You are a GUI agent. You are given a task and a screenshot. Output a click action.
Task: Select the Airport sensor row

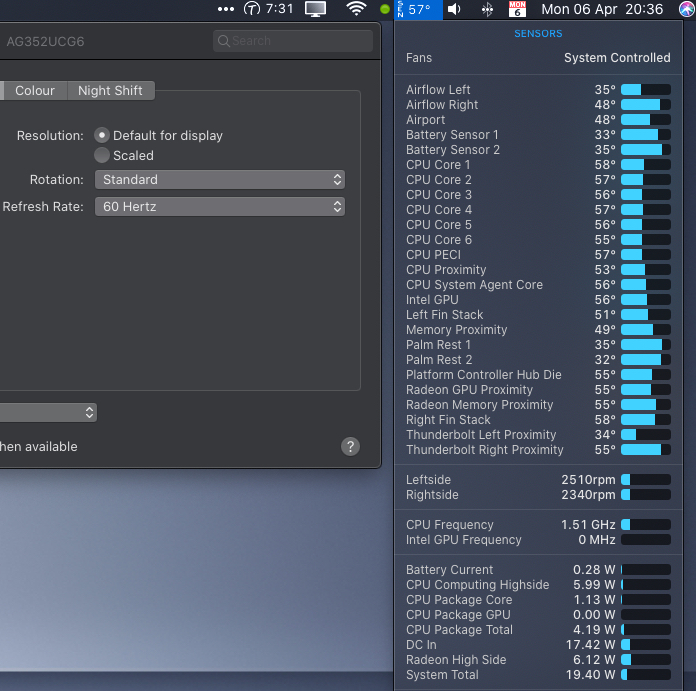[x=538, y=120]
